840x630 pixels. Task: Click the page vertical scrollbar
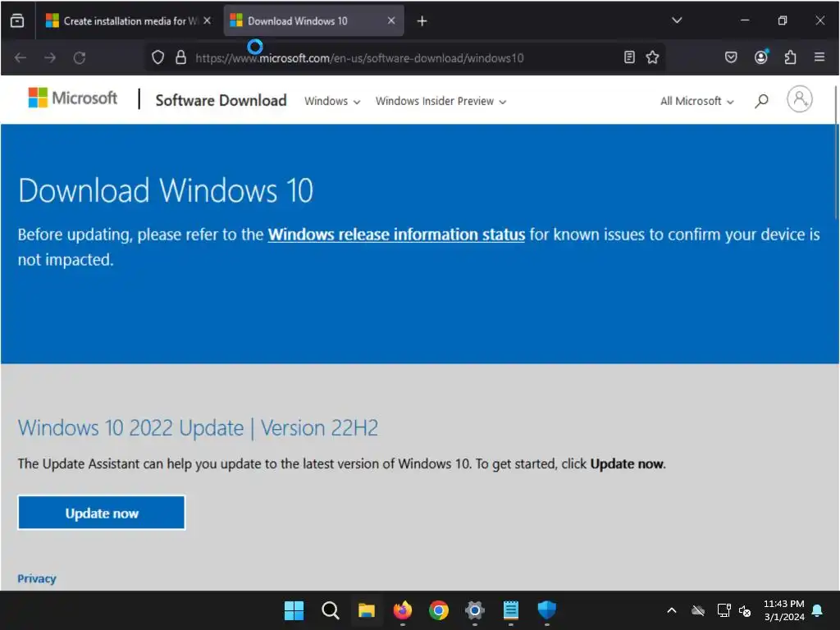click(835, 153)
